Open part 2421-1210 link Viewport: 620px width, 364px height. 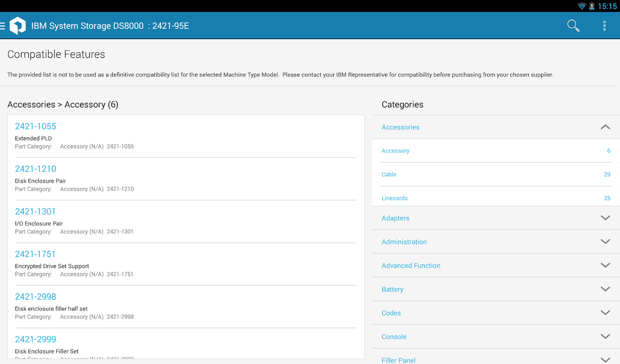point(36,169)
